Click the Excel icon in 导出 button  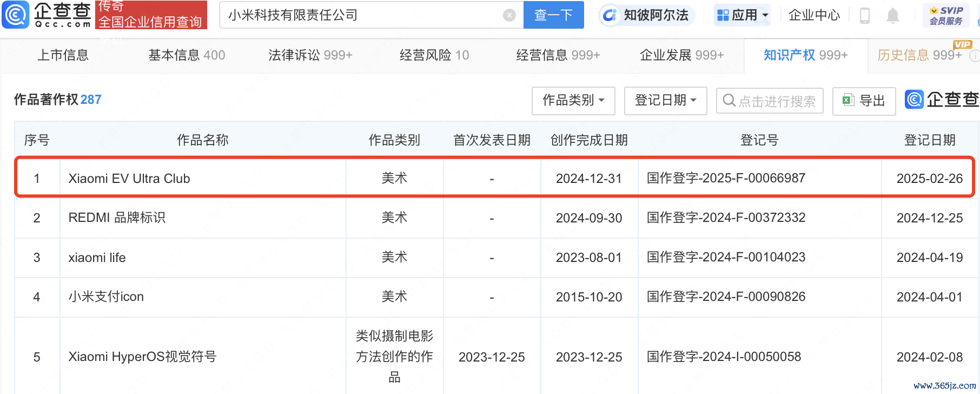coord(848,100)
